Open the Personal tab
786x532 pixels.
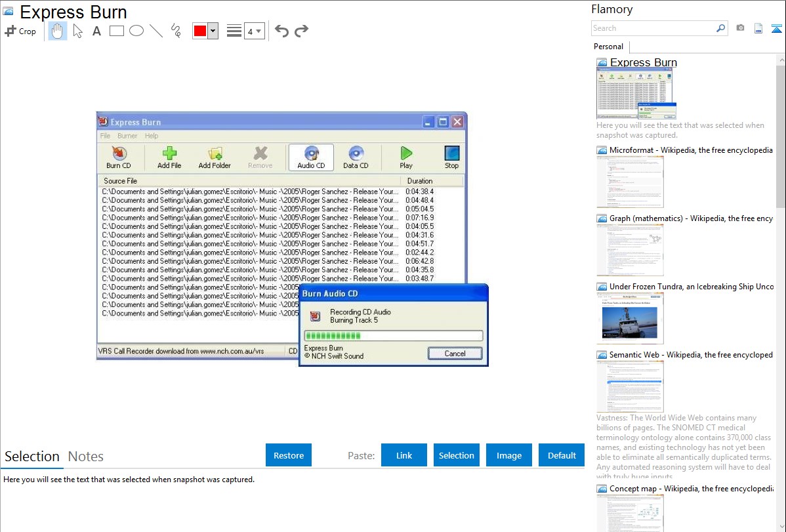coord(609,47)
